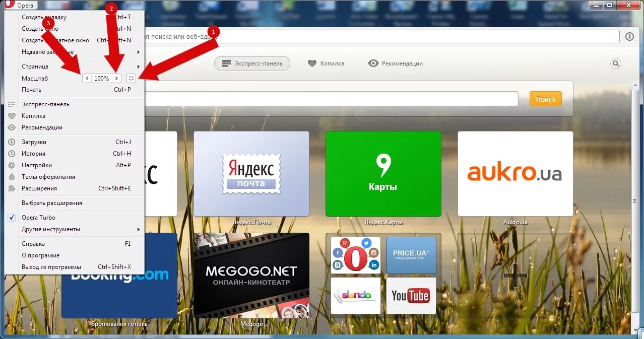Screen dimensions: 644x339
Task: Open the Aukro.ua speed dial tile
Action: click(516, 174)
